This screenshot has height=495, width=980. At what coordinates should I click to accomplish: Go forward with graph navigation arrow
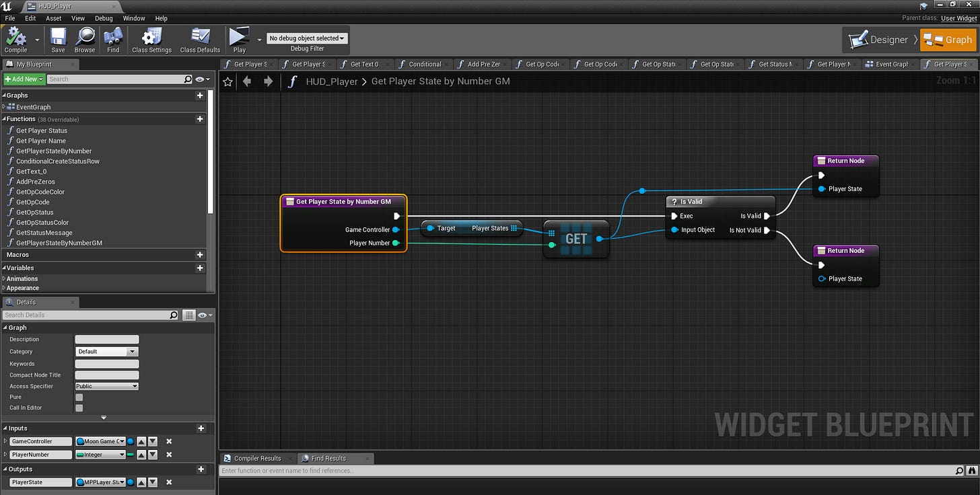(268, 81)
